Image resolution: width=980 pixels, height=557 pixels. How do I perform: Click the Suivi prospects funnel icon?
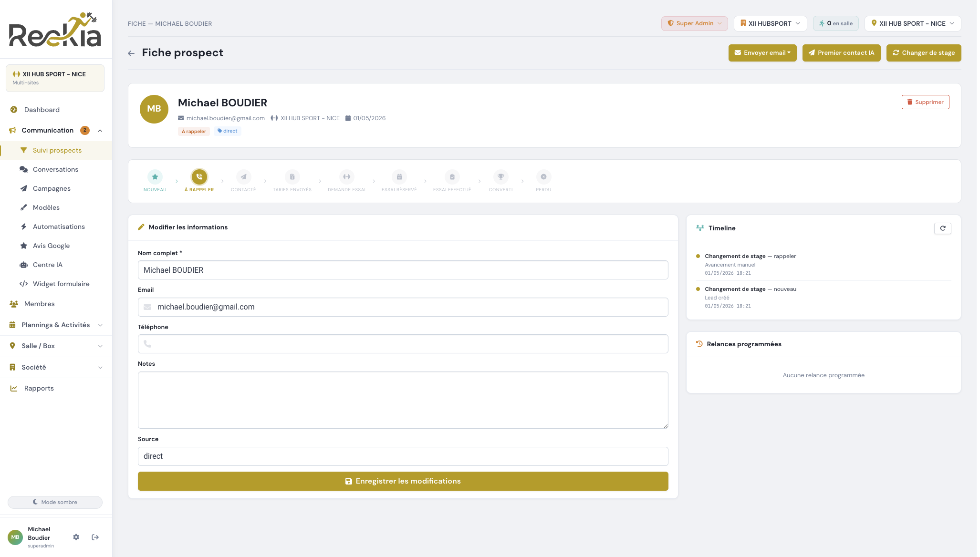(x=23, y=150)
